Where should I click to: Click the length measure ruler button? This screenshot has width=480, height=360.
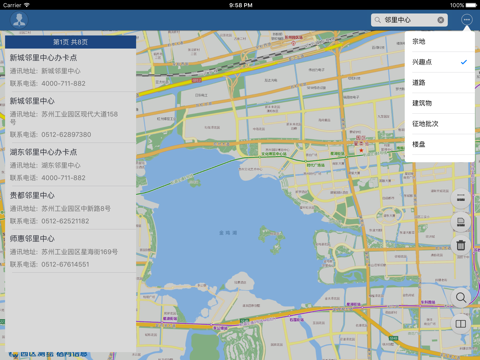(461, 198)
